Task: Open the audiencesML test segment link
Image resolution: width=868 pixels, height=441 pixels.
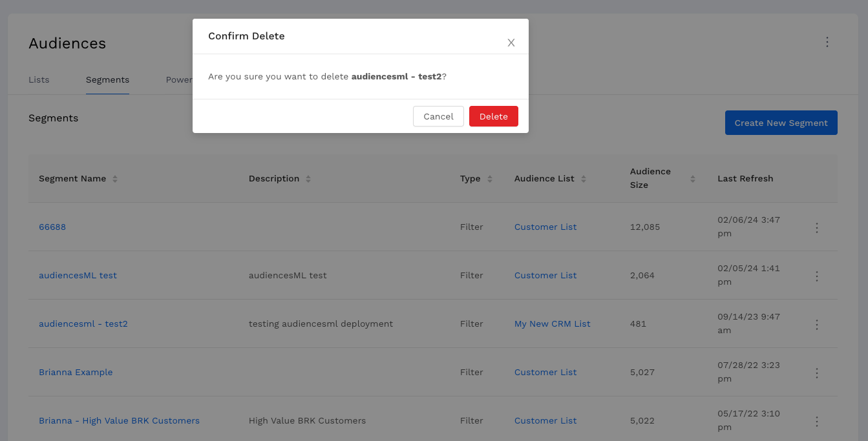Action: pyautogui.click(x=78, y=275)
